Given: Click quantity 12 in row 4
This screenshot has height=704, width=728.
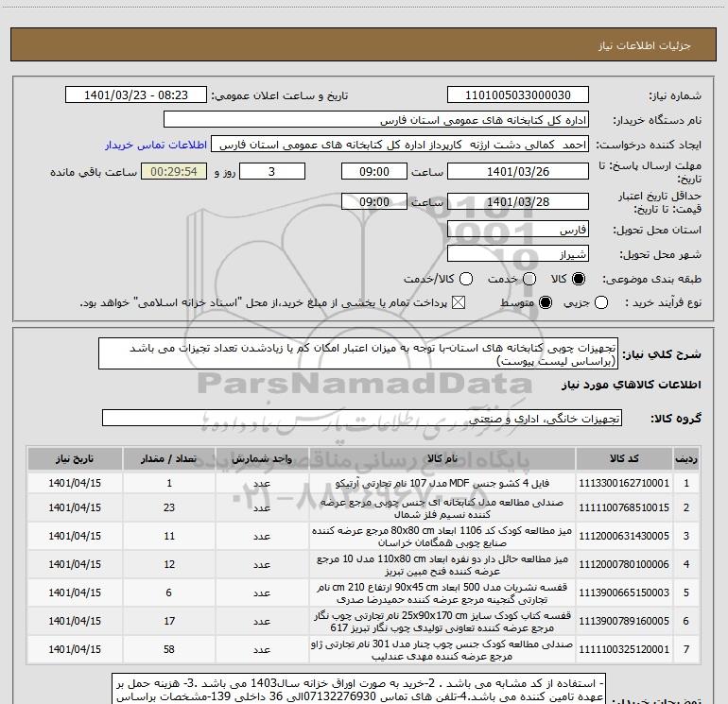Looking at the screenshot, I should [x=169, y=564].
